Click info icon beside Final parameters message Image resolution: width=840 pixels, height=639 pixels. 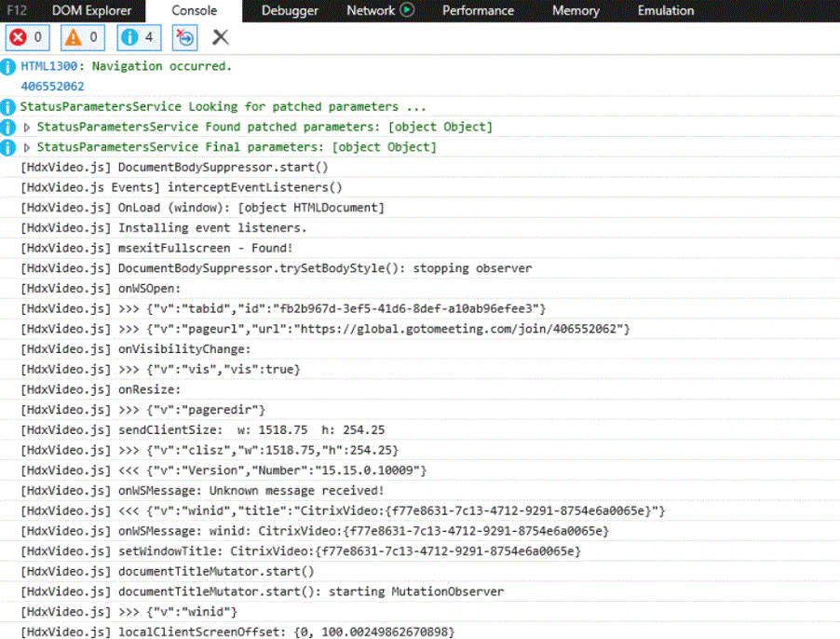click(x=8, y=147)
